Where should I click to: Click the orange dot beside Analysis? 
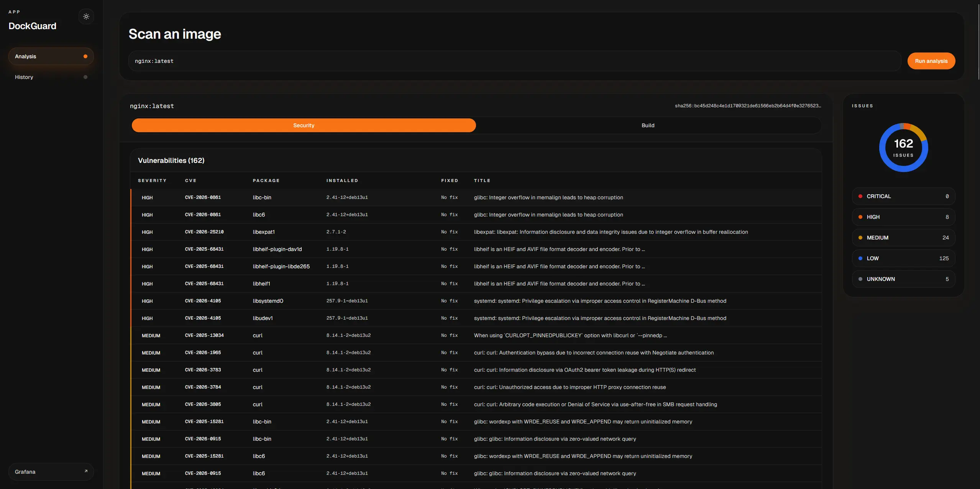click(85, 56)
